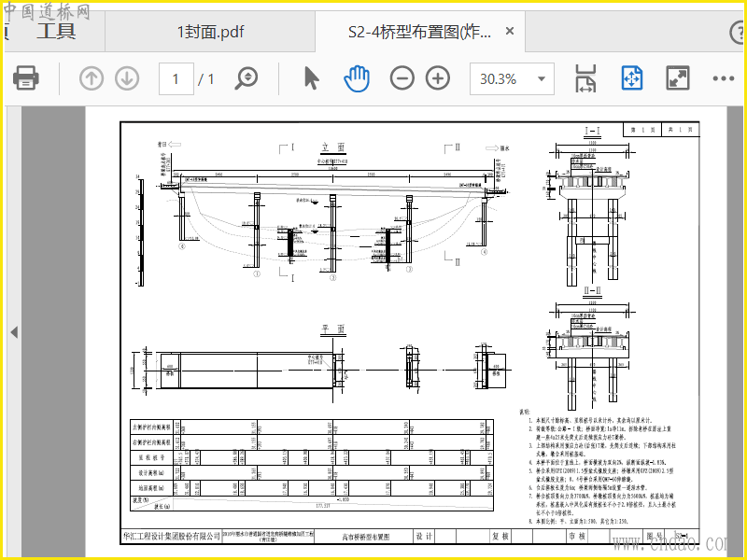
Task: Switch to the 1封面.pdf tab
Action: tap(210, 32)
